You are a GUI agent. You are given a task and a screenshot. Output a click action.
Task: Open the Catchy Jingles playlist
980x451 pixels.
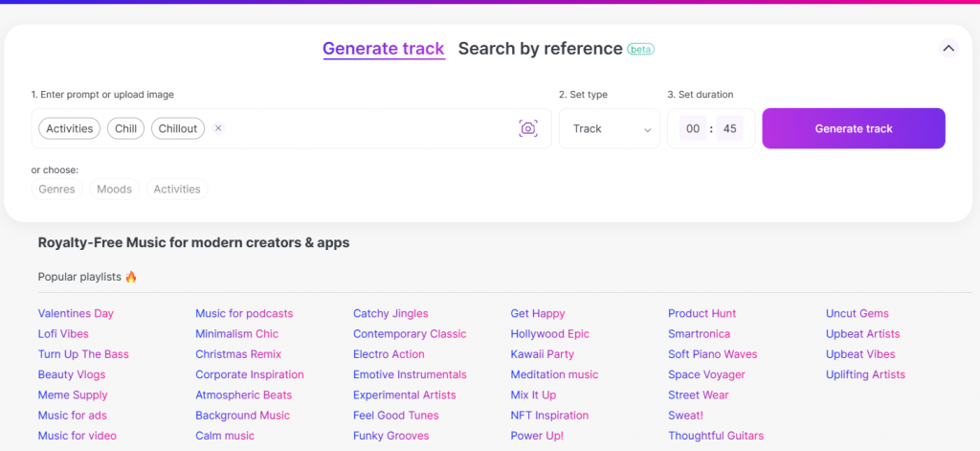390,313
